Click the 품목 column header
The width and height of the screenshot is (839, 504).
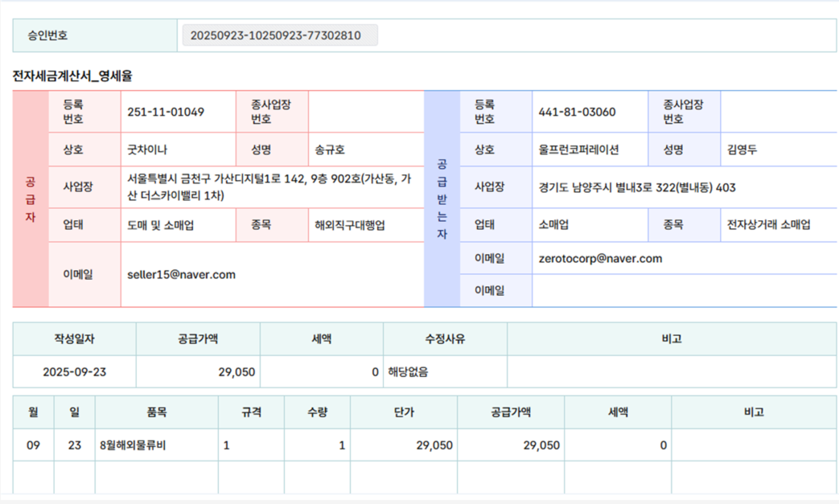coord(156,412)
